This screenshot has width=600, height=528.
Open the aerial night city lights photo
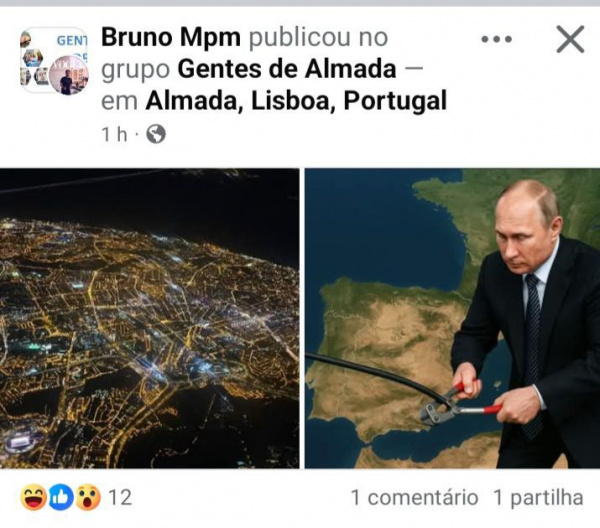tap(149, 318)
